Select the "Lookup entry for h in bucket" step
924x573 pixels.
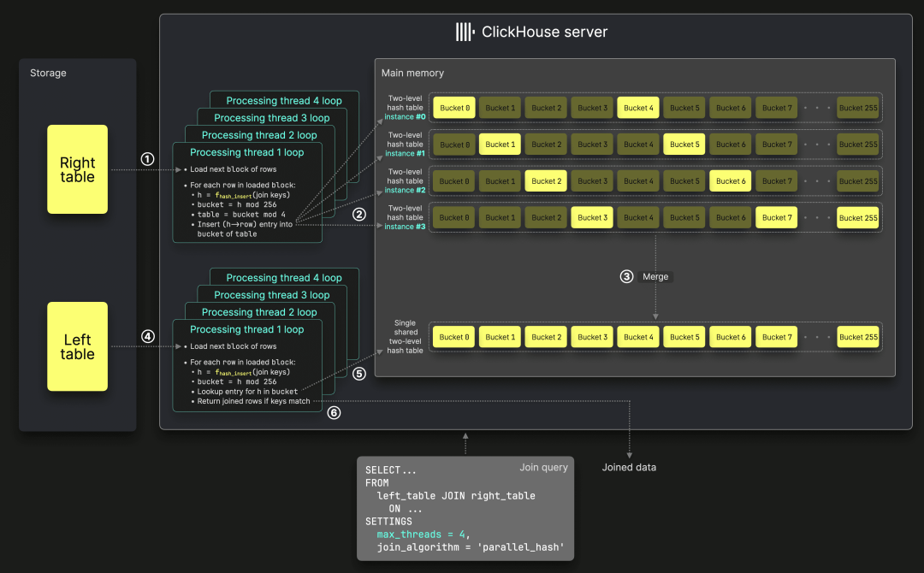[247, 392]
